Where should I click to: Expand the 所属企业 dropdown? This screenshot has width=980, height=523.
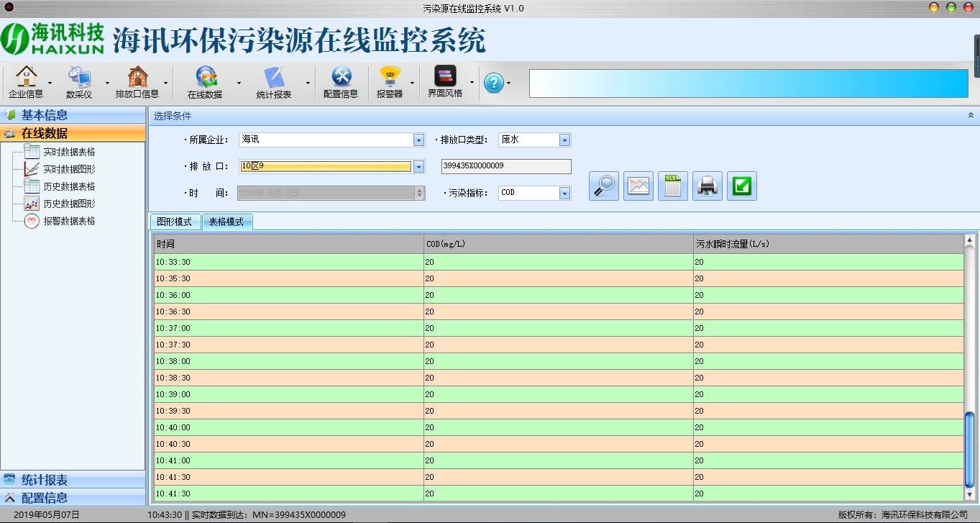[x=418, y=140]
